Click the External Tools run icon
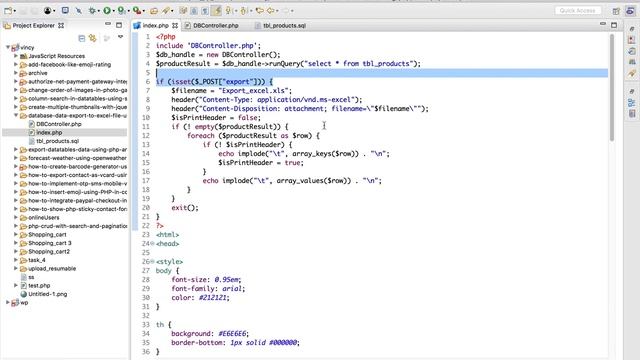 point(137,11)
